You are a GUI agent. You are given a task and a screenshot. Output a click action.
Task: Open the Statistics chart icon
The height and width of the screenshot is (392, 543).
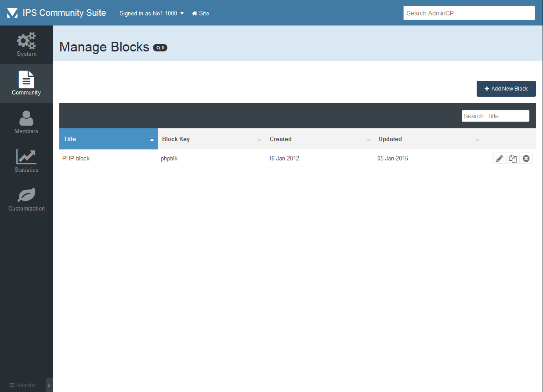[x=26, y=157]
